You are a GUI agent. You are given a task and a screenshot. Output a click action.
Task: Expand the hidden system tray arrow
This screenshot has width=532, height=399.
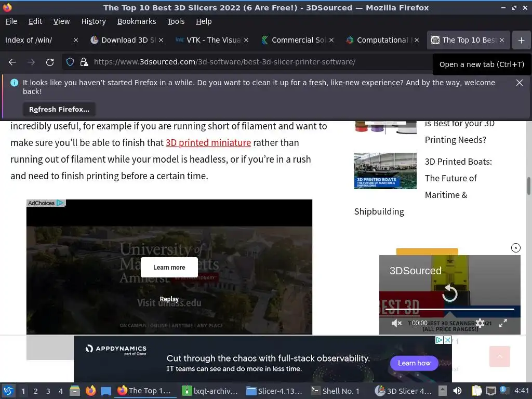click(443, 391)
